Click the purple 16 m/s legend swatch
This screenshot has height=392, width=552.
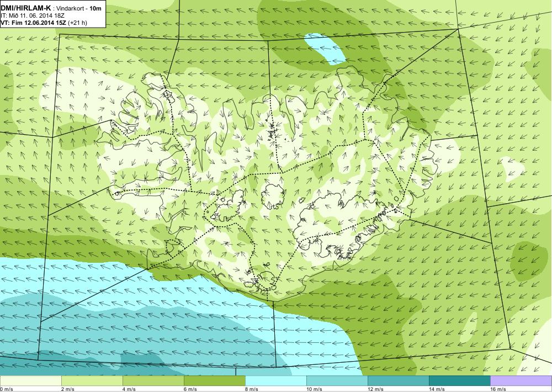521,381
